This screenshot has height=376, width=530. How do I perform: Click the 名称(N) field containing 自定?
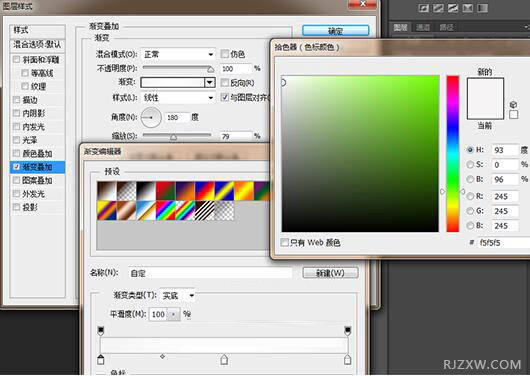[x=210, y=273]
